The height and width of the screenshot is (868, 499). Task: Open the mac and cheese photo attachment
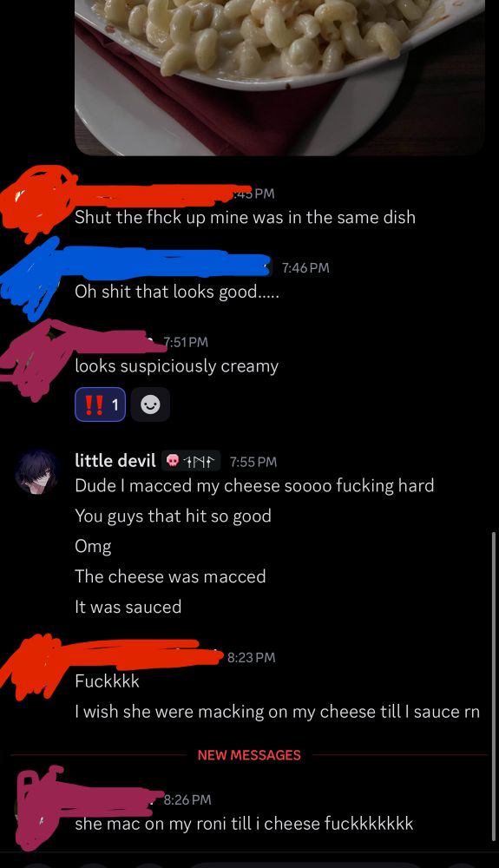280,77
